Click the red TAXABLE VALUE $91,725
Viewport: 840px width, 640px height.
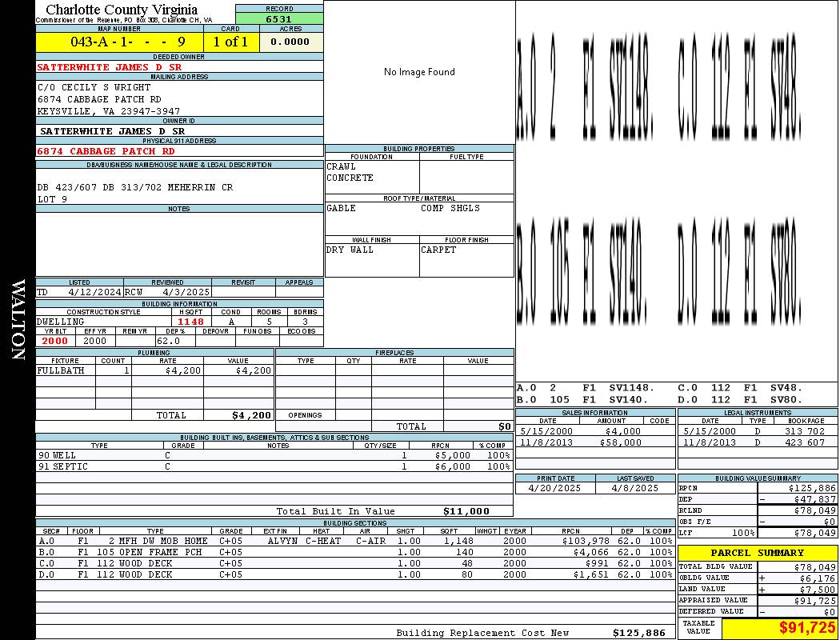(x=807, y=628)
